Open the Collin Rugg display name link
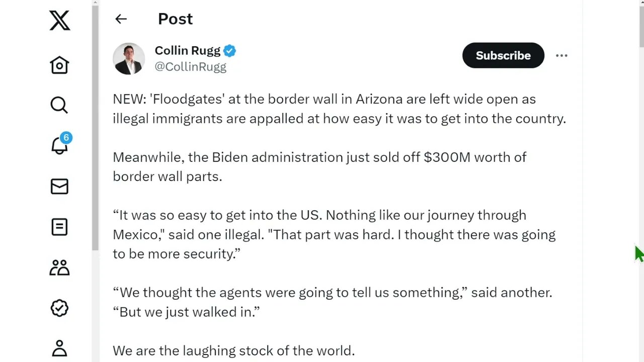Image resolution: width=644 pixels, height=362 pixels. point(187,50)
